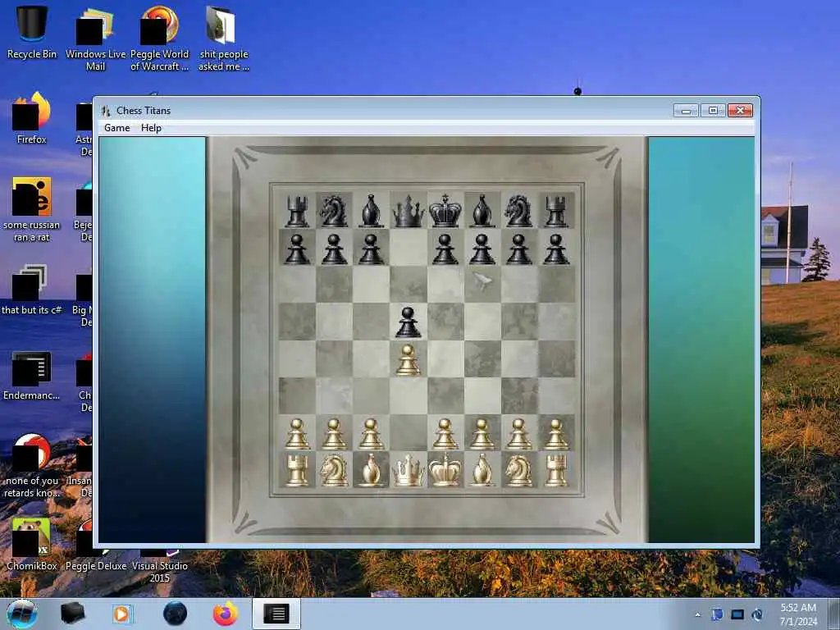Click the taskbar clock showing 5:52 AM

click(x=798, y=614)
